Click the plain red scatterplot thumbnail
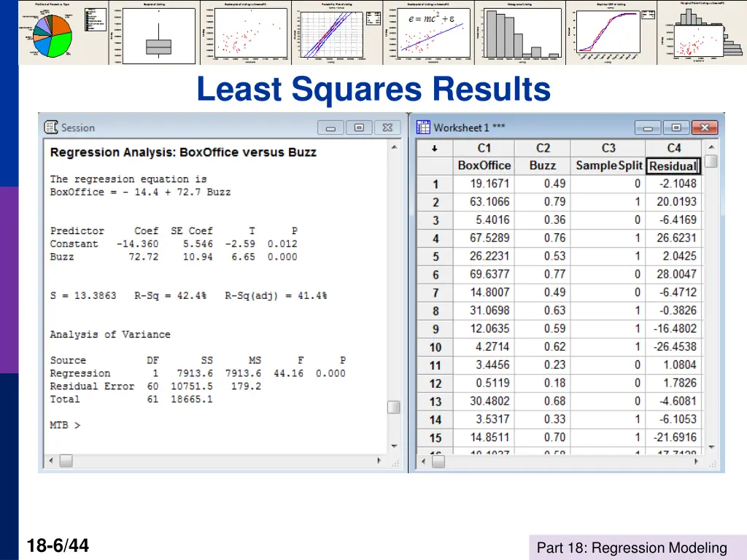 247,32
